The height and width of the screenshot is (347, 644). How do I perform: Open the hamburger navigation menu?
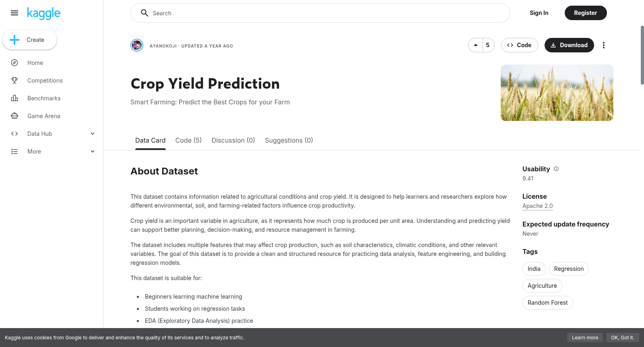click(14, 13)
